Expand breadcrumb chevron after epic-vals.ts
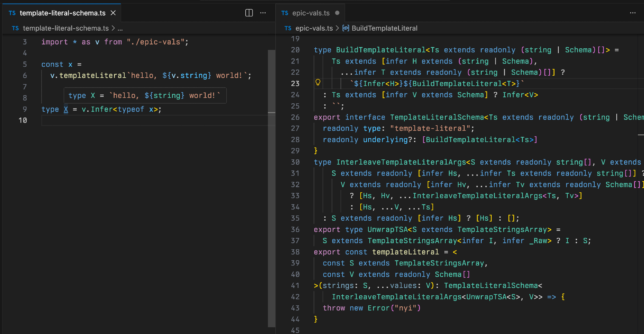 [x=337, y=28]
